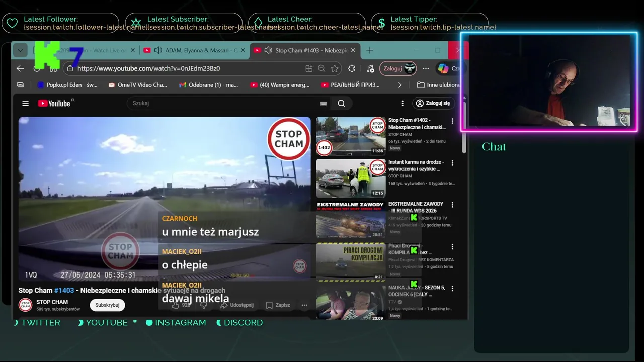The width and height of the screenshot is (644, 362).
Task: Open options menu for Piraci Drogowi video
Action: pyautogui.click(x=452, y=246)
